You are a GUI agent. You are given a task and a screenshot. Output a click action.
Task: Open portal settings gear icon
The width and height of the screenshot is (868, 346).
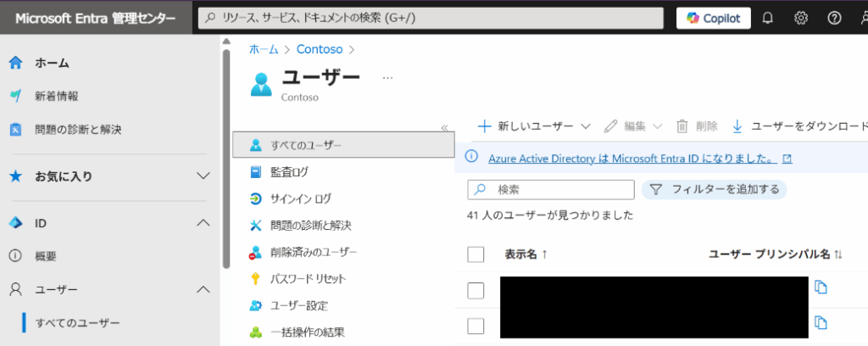[x=800, y=19]
